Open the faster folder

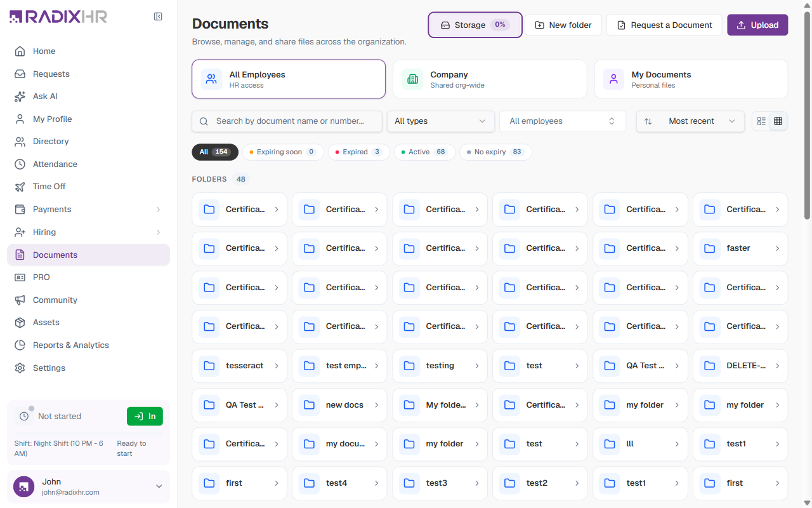pos(740,248)
